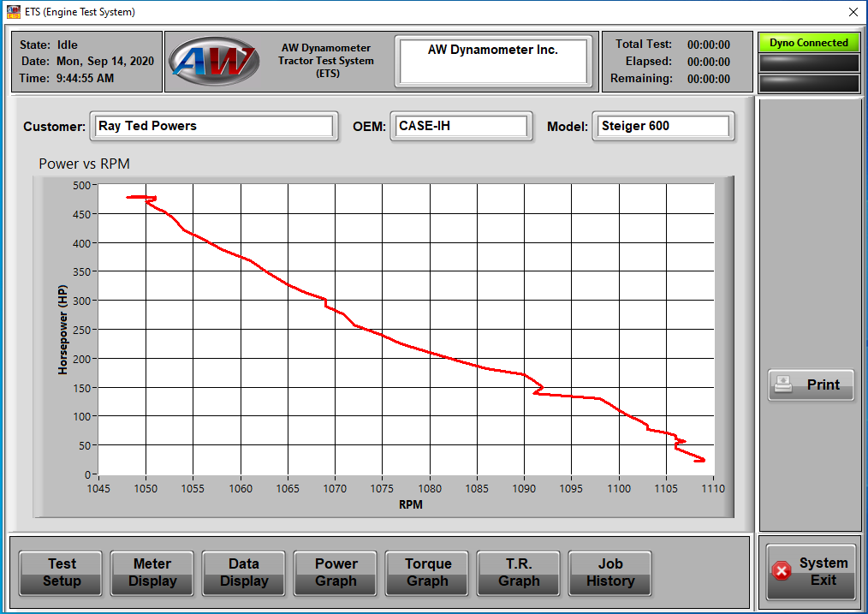868x614 pixels.
Task: Show the Power Graph
Action: coord(336,572)
